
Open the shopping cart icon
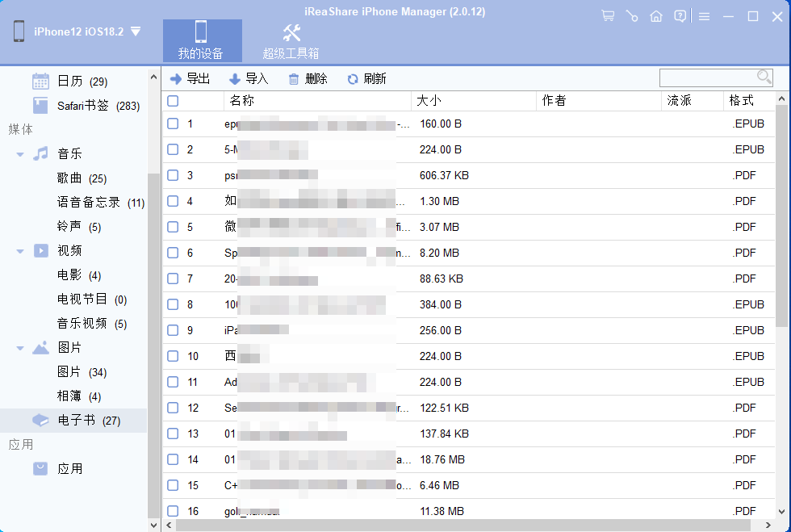(x=608, y=16)
